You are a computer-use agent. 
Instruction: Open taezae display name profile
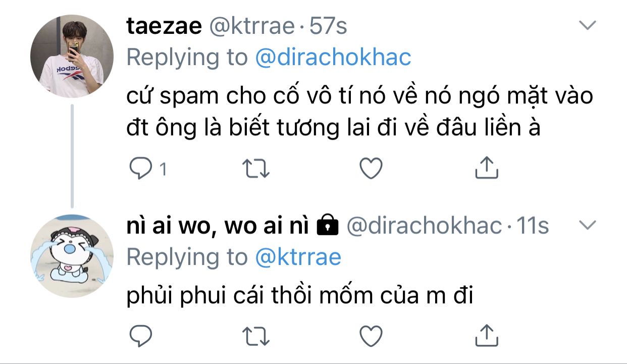164,26
